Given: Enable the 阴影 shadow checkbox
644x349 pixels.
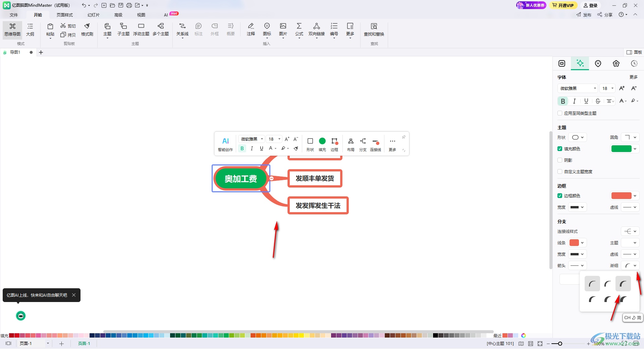Looking at the screenshot, I should [x=560, y=160].
